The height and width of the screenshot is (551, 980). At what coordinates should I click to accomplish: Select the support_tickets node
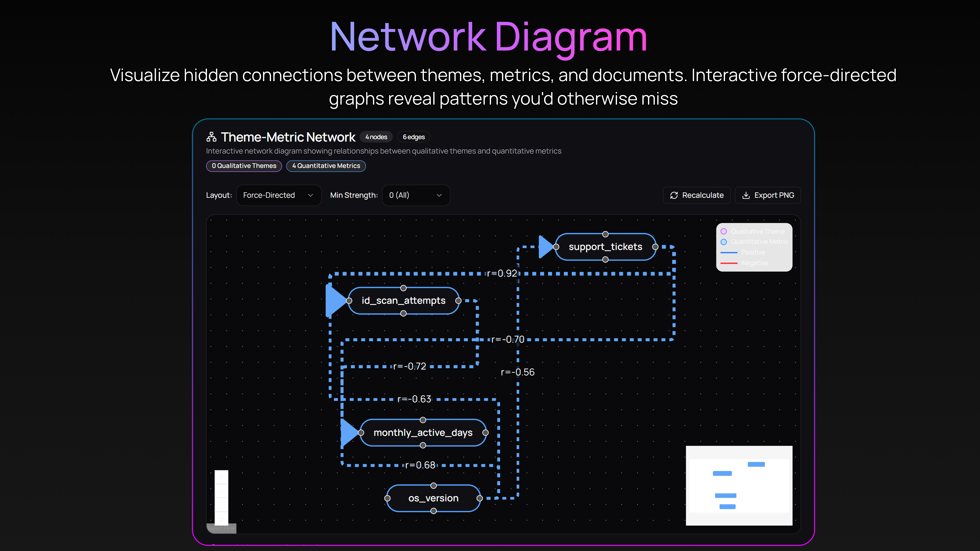point(606,246)
